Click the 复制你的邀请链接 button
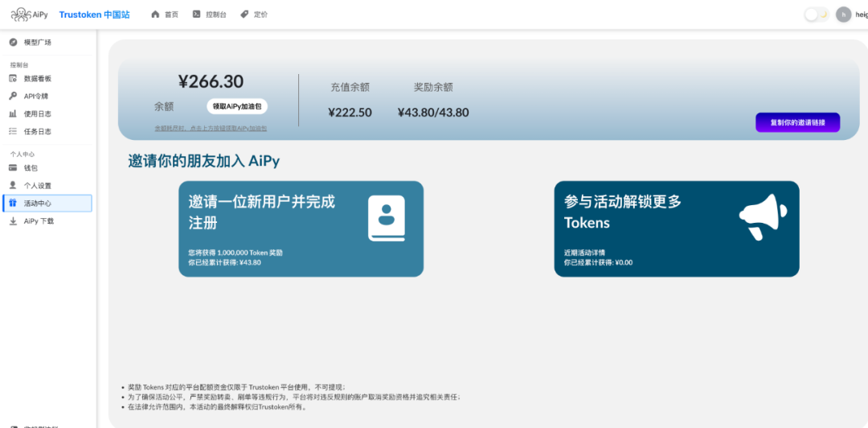The width and height of the screenshot is (868, 428). pyautogui.click(x=798, y=122)
